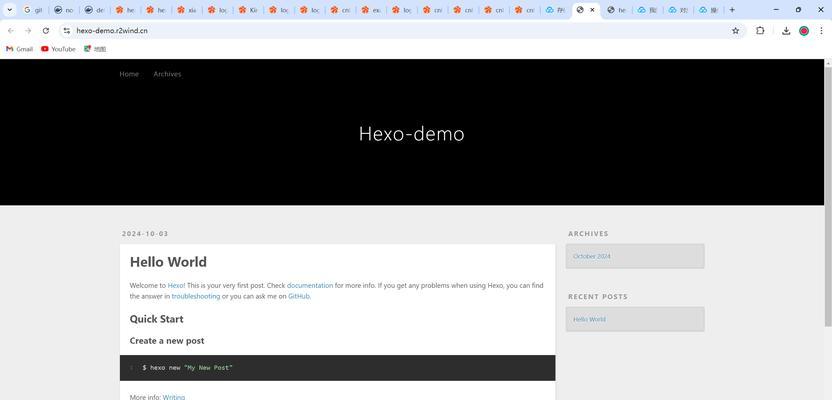This screenshot has height=400, width=832.
Task: Switch to globe-icon 'he' tab right of active tab
Action: pos(617,10)
